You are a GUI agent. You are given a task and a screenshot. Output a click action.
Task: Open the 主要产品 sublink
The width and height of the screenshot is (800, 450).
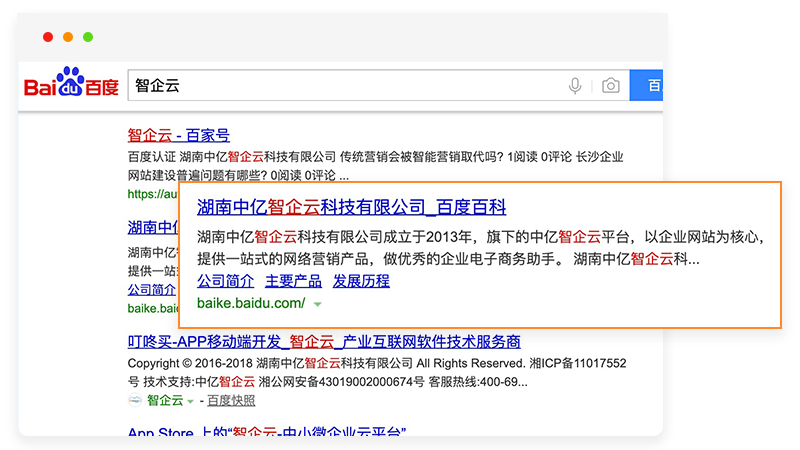point(293,281)
